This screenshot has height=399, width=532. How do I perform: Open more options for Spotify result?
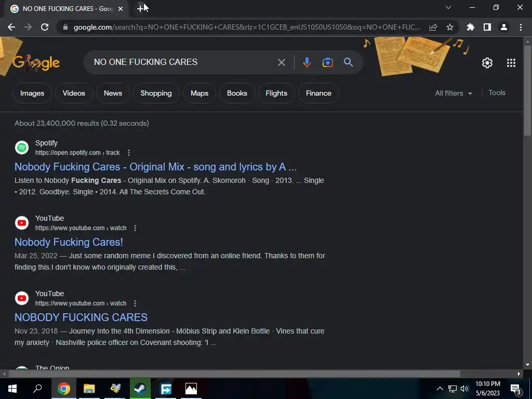(129, 153)
